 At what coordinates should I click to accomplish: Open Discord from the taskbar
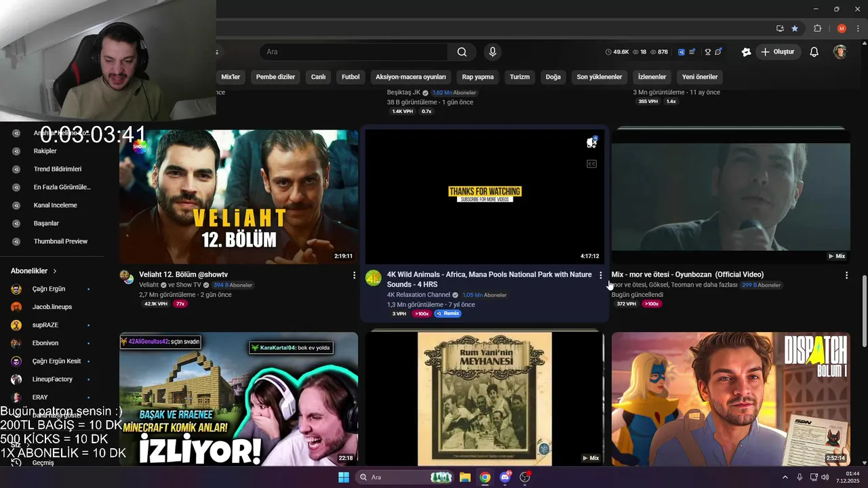point(505,477)
